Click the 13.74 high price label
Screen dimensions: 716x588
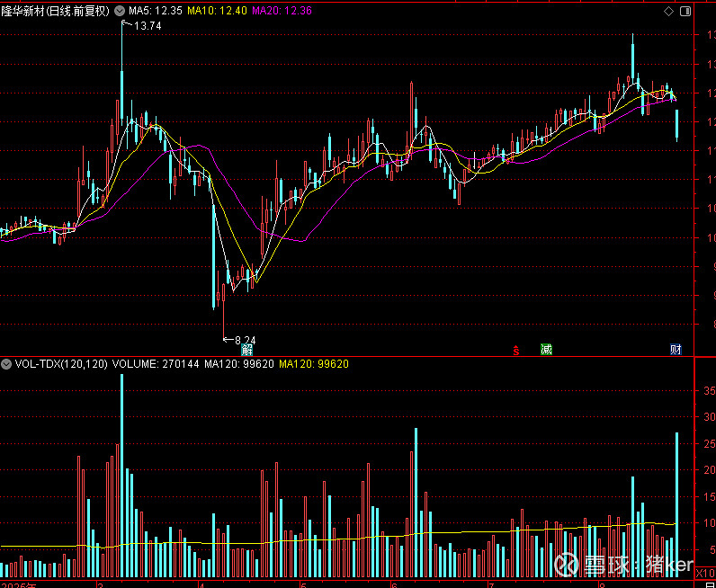(x=148, y=26)
